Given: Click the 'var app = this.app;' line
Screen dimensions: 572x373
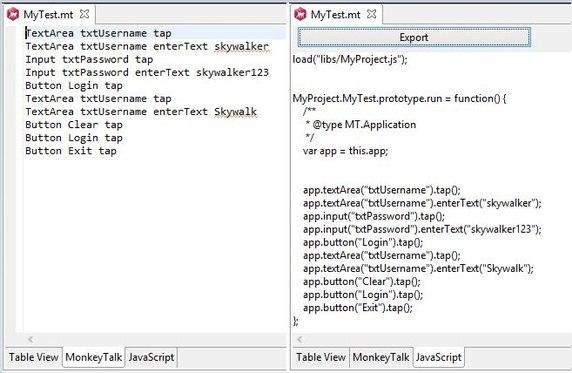Looking at the screenshot, I should coord(345,151).
